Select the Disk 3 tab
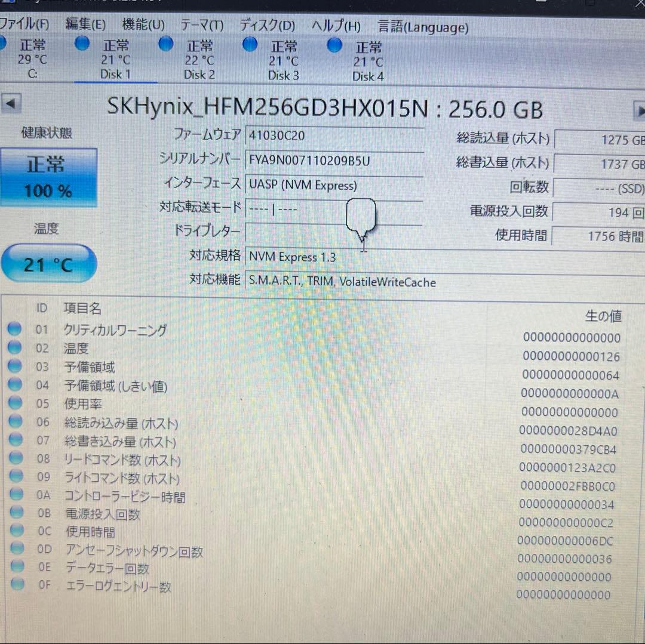Viewport: 645px width, 644px height. point(283,60)
